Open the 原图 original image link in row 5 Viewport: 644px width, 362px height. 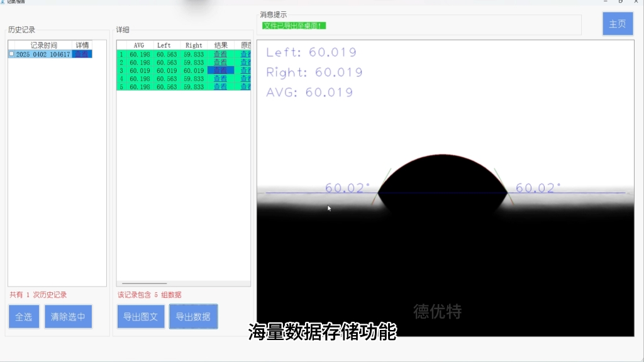(x=246, y=87)
